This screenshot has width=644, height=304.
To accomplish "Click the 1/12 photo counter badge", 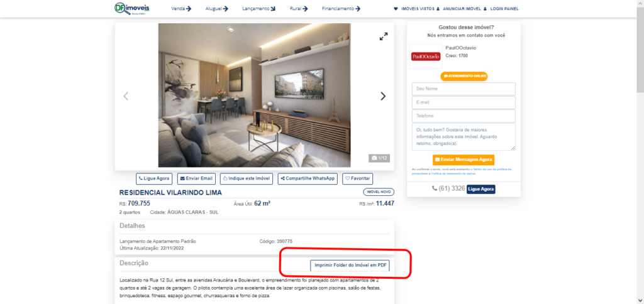I will click(x=379, y=158).
